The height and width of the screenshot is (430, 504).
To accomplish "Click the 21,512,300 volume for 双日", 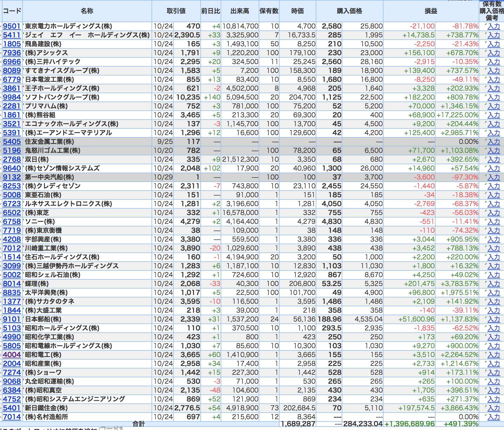I will (240, 160).
